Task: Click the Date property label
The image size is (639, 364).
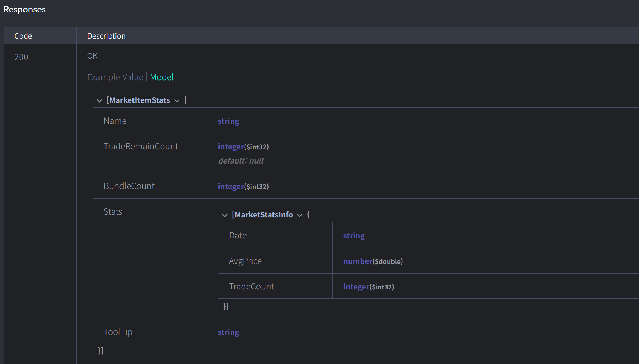Action: (x=238, y=236)
